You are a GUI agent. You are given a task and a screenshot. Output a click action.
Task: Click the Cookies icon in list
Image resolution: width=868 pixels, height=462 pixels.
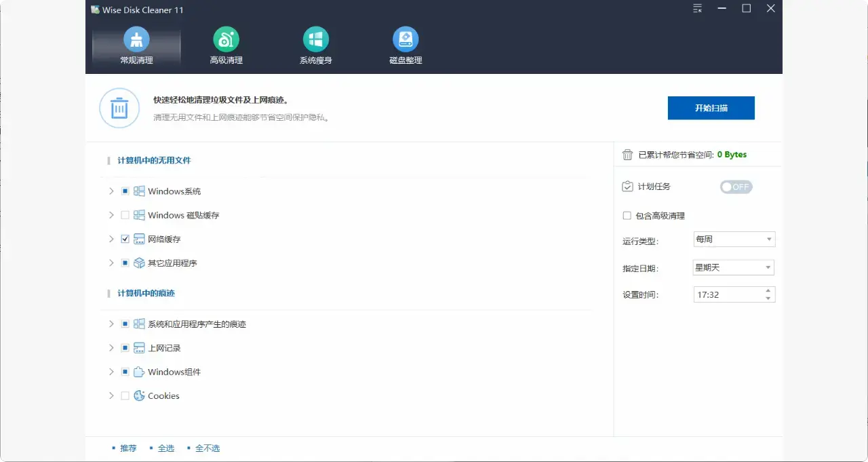pyautogui.click(x=139, y=396)
